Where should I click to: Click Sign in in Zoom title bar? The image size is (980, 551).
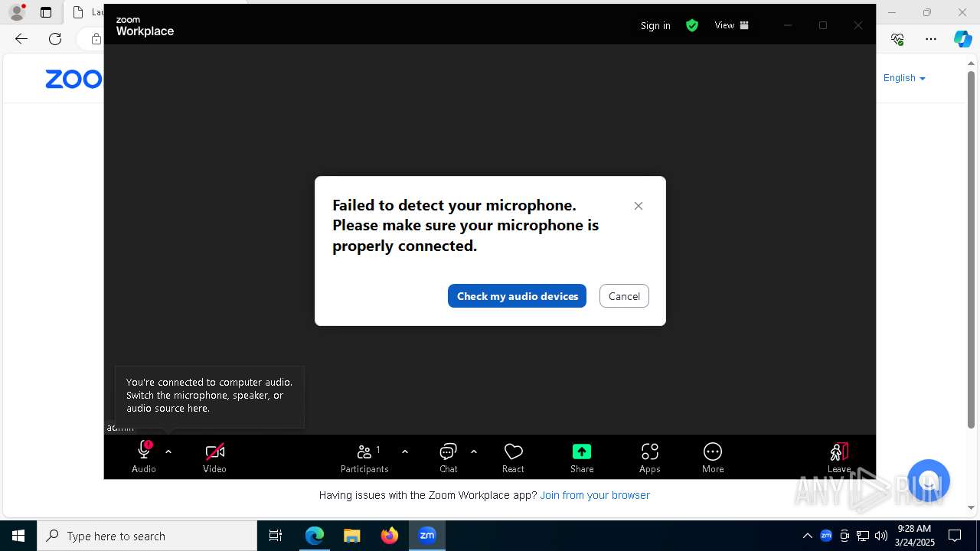pyautogui.click(x=655, y=25)
